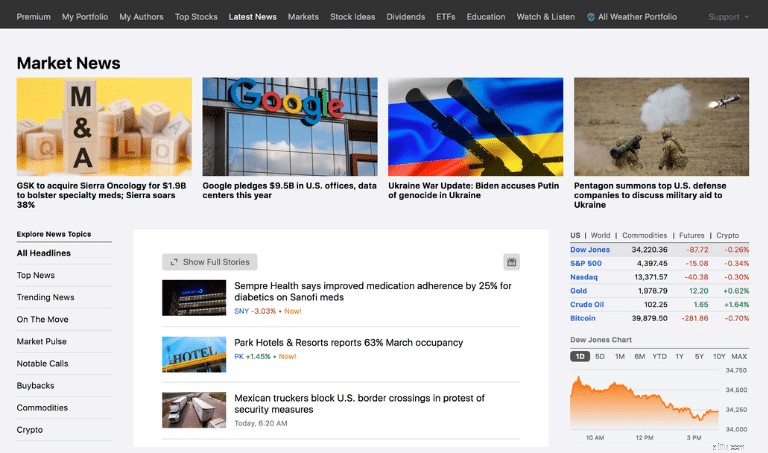Viewport: 768px width, 453px height.
Task: Click the trucks story thumbnail
Action: 194,410
